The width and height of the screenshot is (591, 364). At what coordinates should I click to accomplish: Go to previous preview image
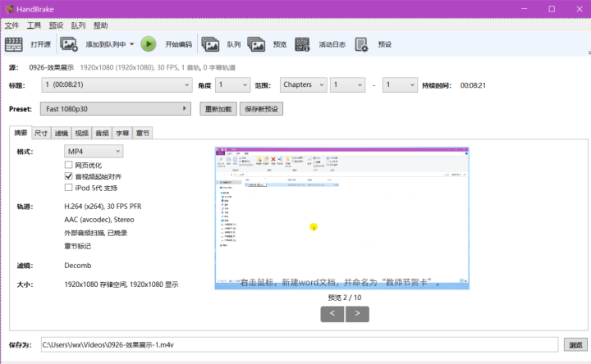pos(332,313)
